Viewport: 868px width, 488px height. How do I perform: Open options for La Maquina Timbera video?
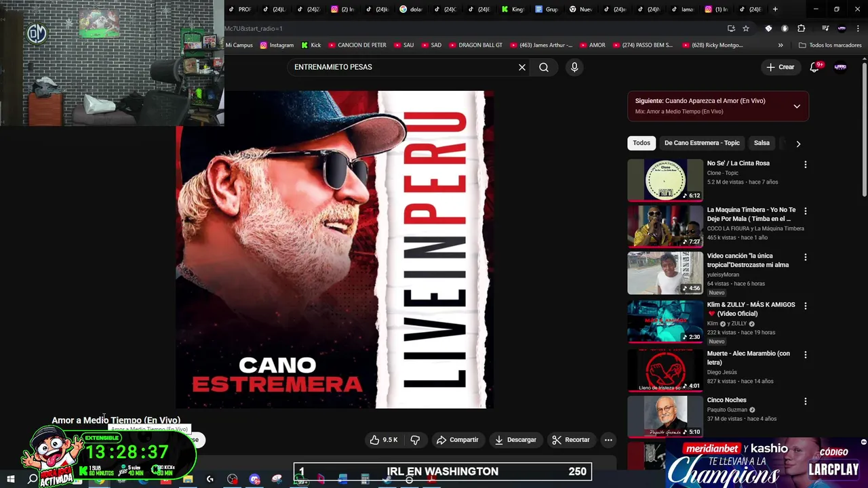point(806,211)
